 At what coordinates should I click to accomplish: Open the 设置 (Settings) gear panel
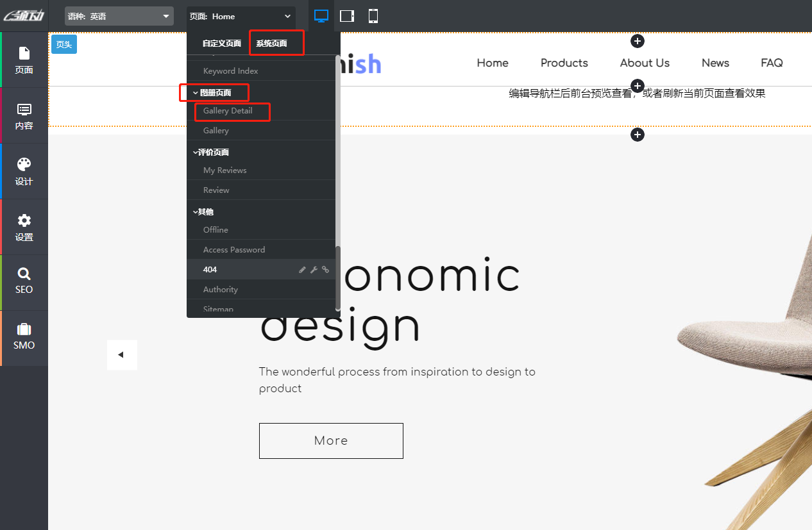[24, 227]
